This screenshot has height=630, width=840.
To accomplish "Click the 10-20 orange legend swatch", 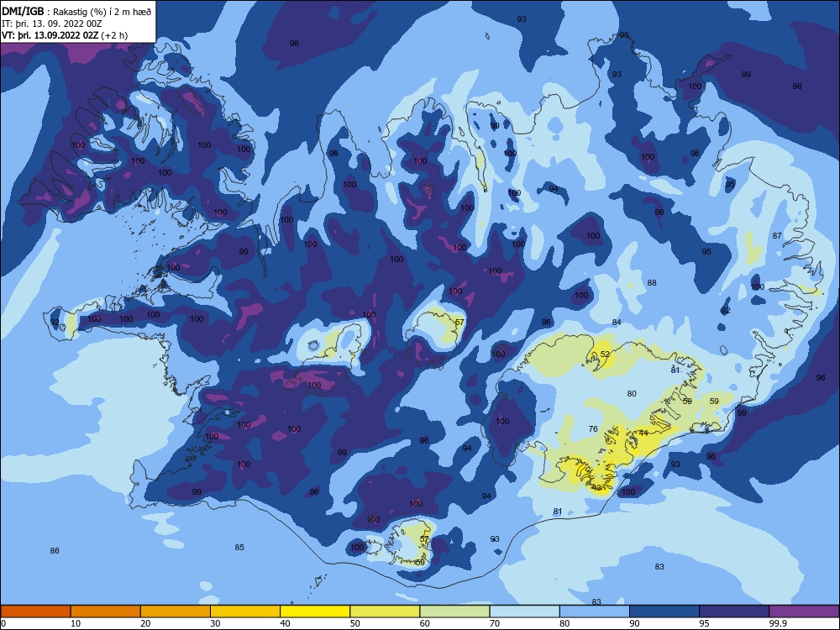I will point(106,612).
